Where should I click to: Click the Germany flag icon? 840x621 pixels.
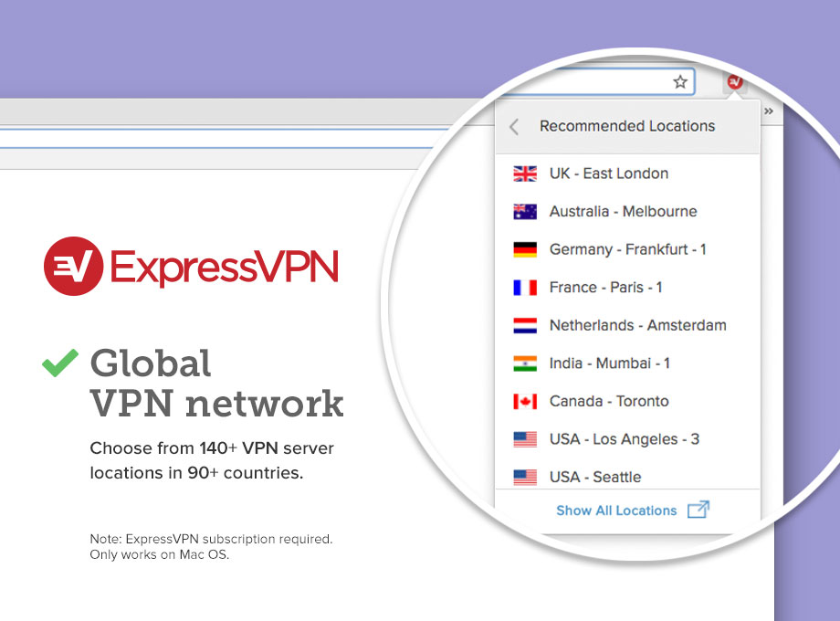tap(525, 249)
